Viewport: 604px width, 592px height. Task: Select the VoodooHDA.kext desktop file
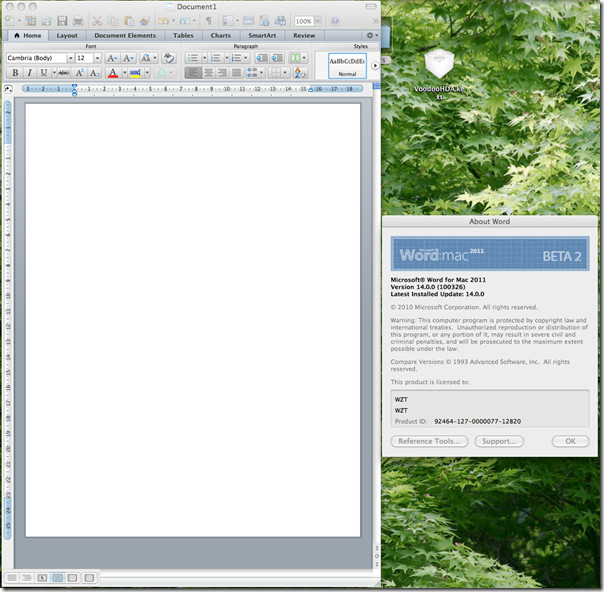pos(439,74)
